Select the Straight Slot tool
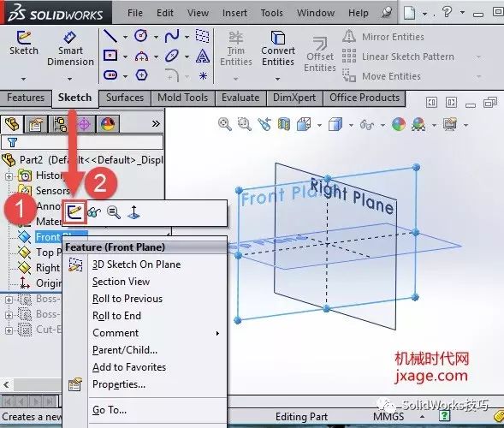The height and width of the screenshot is (428, 504). pos(110,75)
